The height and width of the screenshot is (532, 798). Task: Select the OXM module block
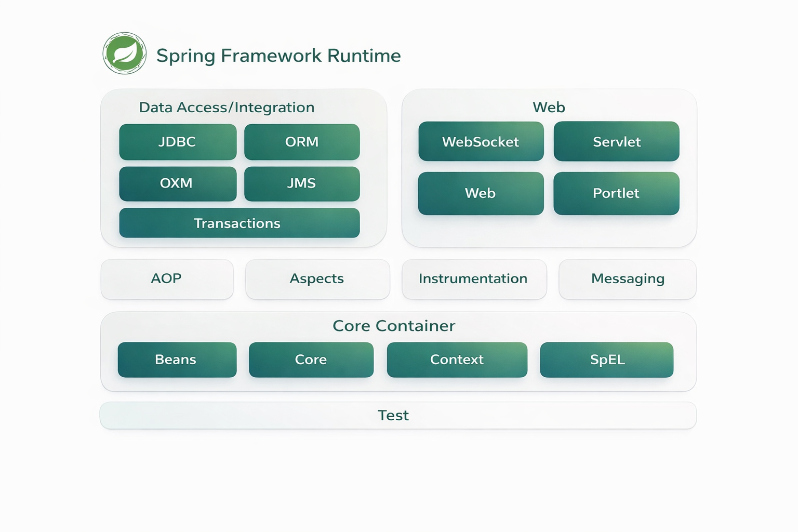[178, 183]
